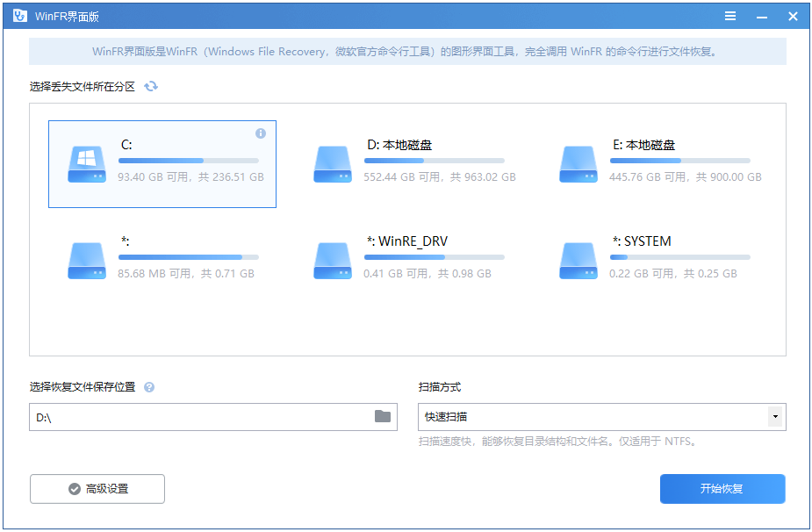This screenshot has height=532, width=812.
Task: Click the 扫描方式 label
Action: pyautogui.click(x=440, y=387)
